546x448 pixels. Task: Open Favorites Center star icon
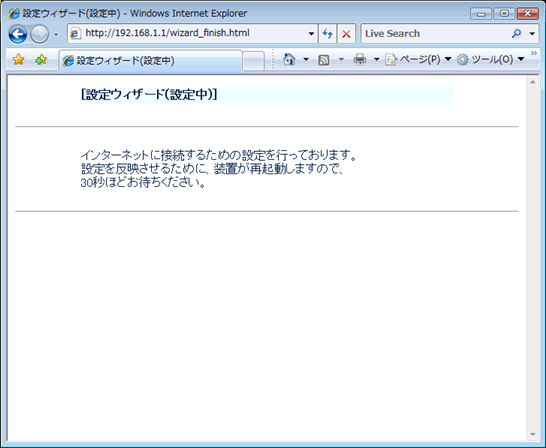click(18, 60)
